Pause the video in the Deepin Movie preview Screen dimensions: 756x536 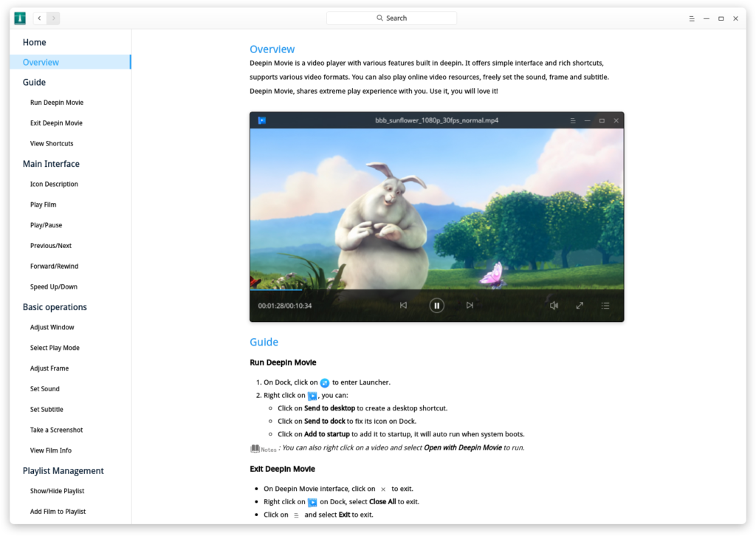tap(436, 306)
